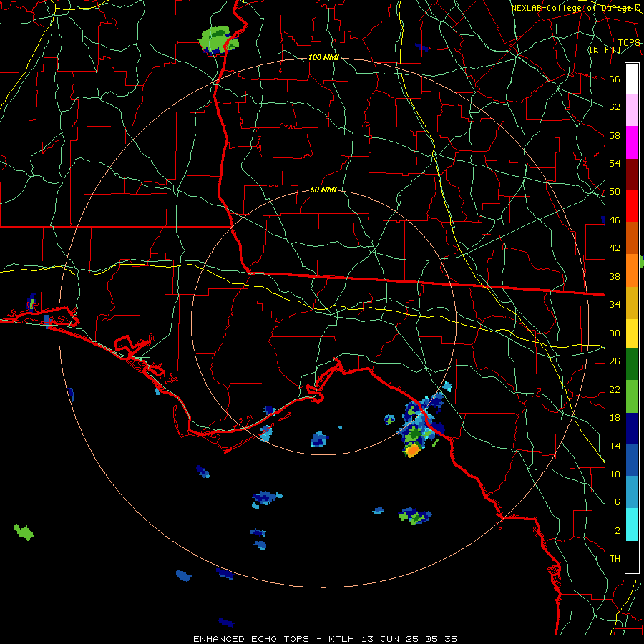The image size is (644, 644).
Task: Click the '22' legend value
Action: (615, 390)
